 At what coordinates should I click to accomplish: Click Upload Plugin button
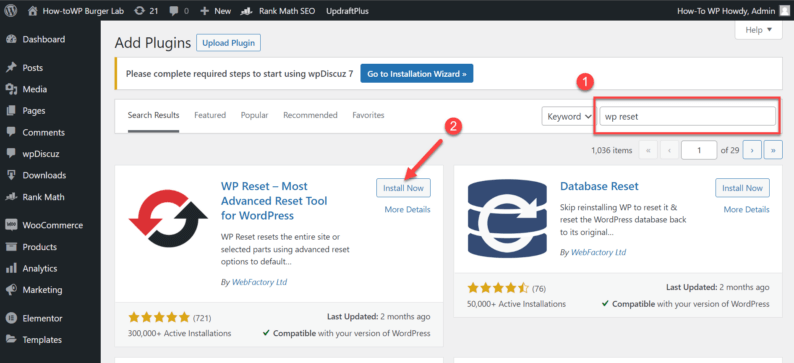(x=228, y=43)
